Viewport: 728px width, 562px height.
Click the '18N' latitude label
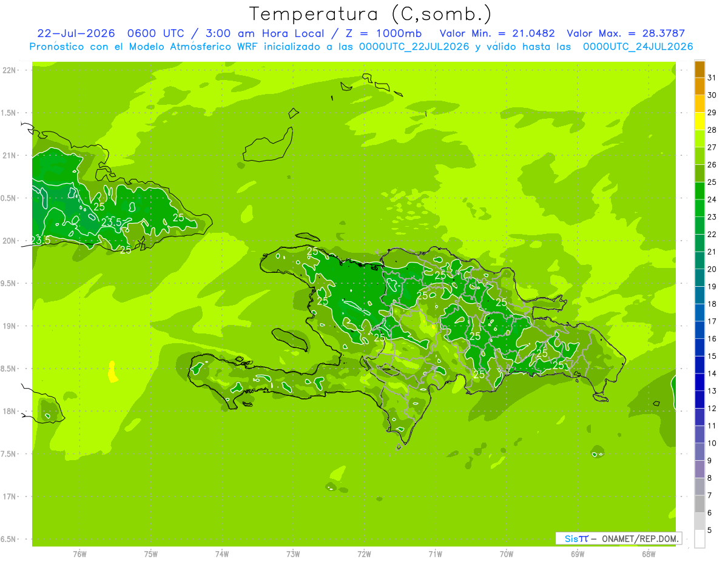coord(9,412)
